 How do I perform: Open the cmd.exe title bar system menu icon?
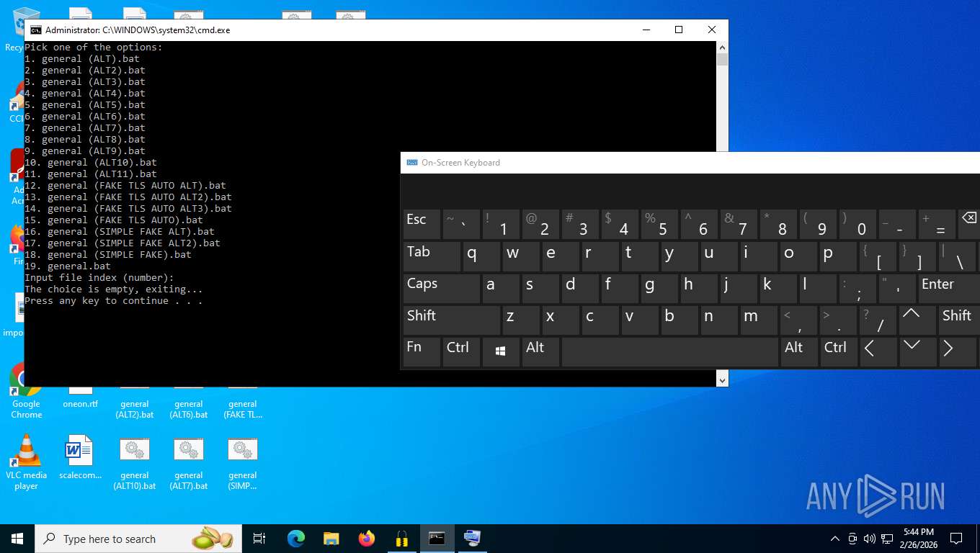(x=35, y=30)
